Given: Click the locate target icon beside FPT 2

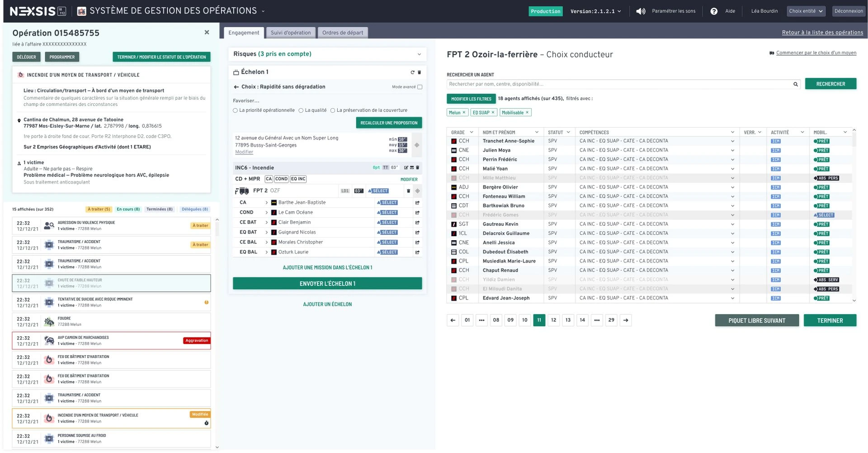Looking at the screenshot, I should pos(417,191).
